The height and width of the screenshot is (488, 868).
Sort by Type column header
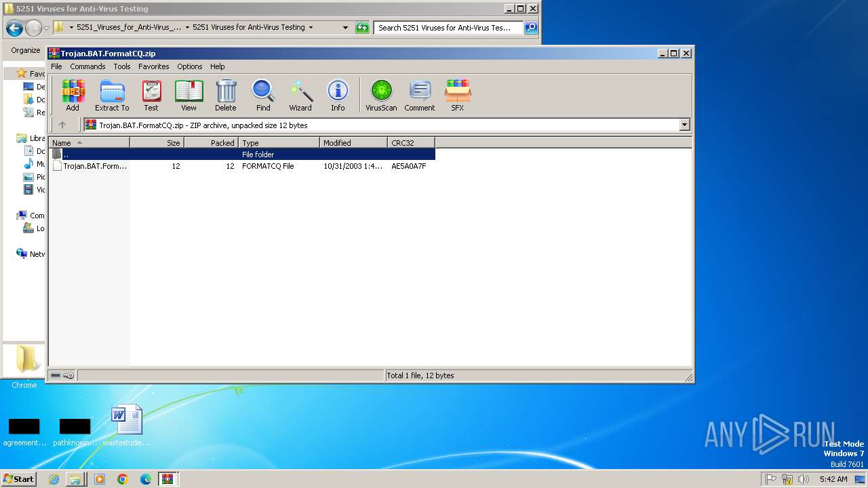pos(279,142)
